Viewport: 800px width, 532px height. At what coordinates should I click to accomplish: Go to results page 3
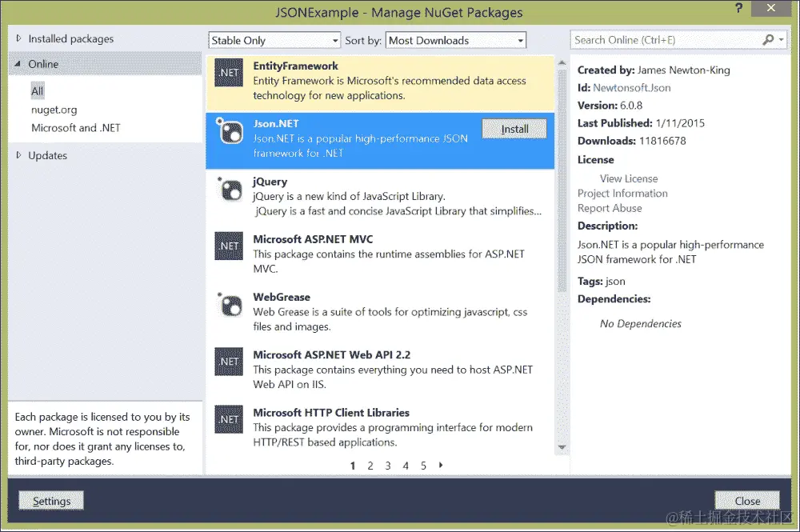pos(388,466)
